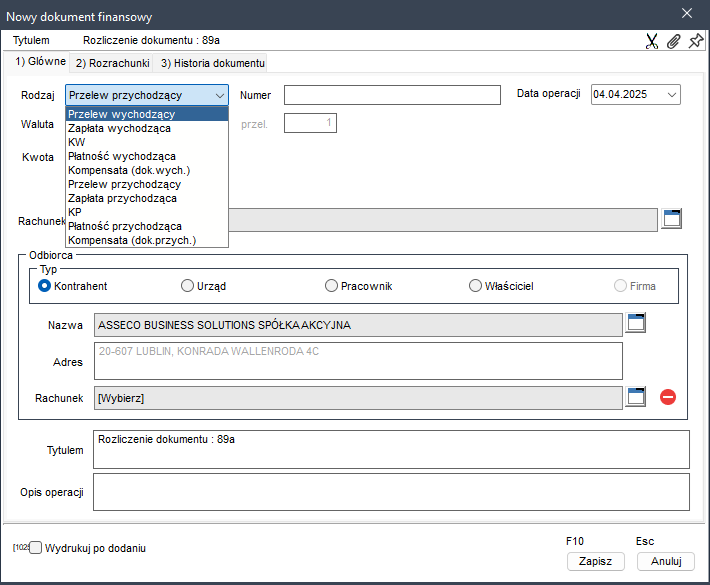Screen dimensions: 710x585
Task: Cancel with the Anuluj button
Action: pyautogui.click(x=666, y=561)
